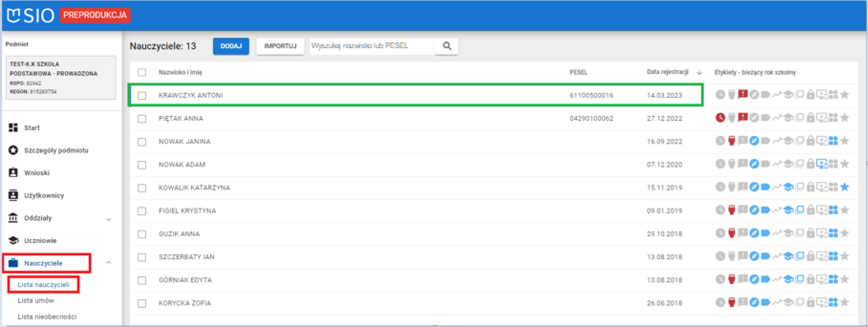This screenshot has width=868, height=327.
Task: Expand the Oddziały menu chevron
Action: [x=108, y=219]
